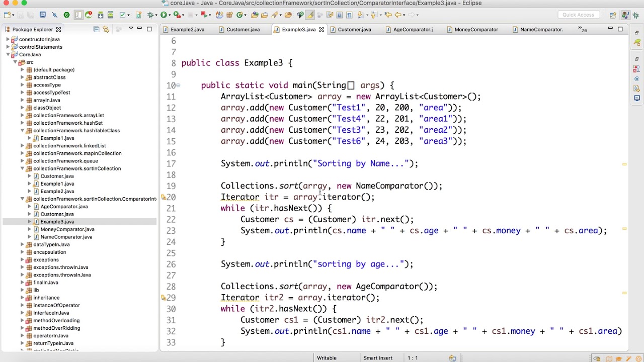Collapse the src folder
The image size is (644, 362).
[x=15, y=62]
